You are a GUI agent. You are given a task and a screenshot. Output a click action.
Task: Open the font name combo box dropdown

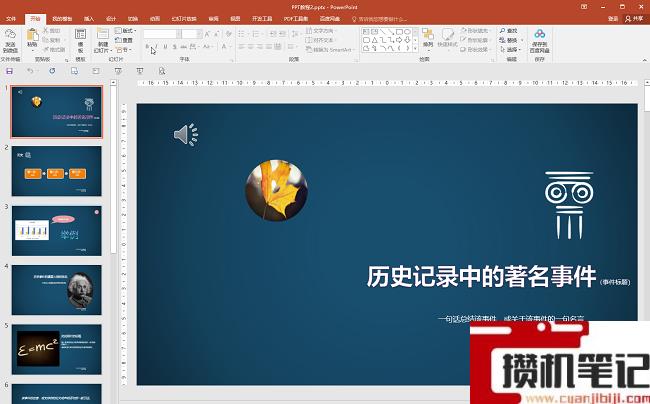coord(179,34)
